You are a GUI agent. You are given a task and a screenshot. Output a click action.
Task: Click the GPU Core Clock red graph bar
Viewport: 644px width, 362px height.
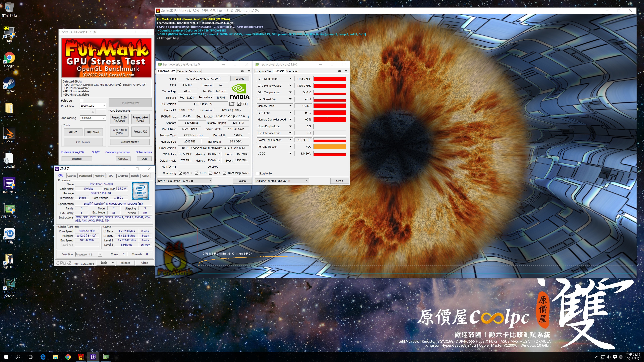[330, 79]
